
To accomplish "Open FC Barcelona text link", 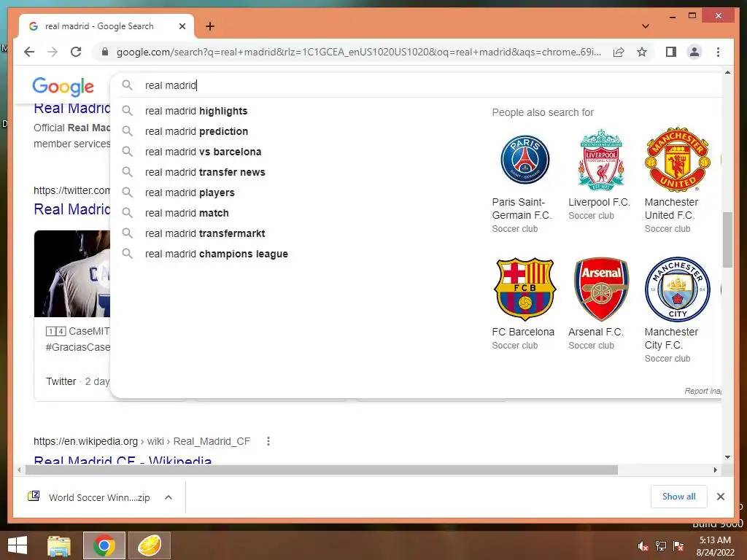I will pos(523,332).
